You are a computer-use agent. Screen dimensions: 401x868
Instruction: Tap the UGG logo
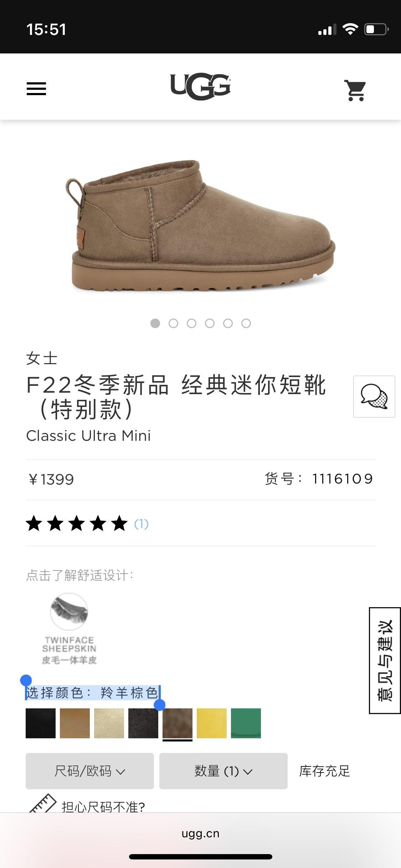coord(201,87)
